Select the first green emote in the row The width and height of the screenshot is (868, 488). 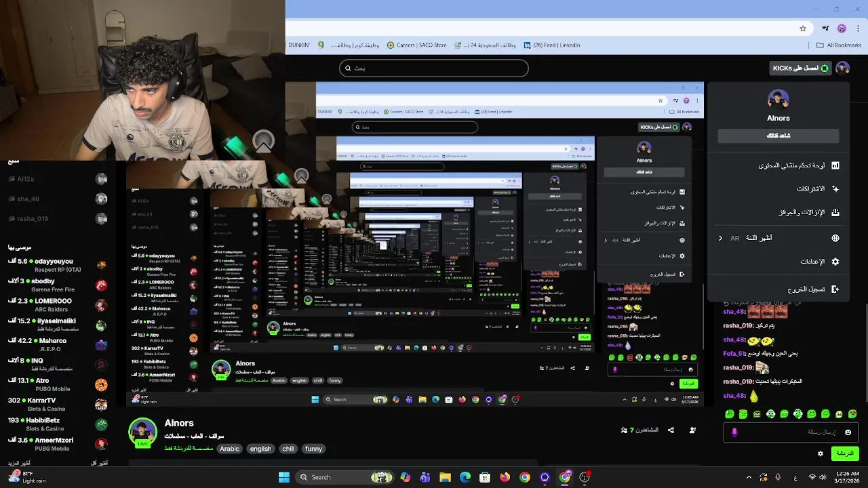(729, 413)
